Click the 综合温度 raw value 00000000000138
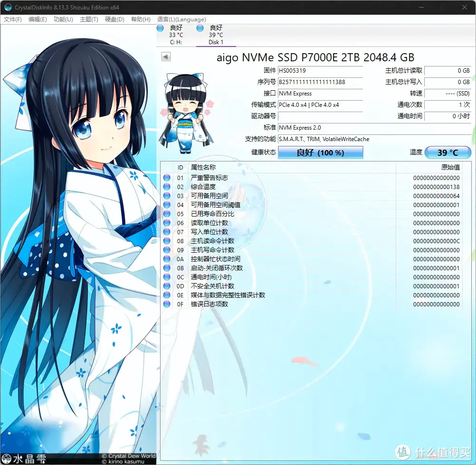Viewport: 476px width, 465px height. (436, 187)
